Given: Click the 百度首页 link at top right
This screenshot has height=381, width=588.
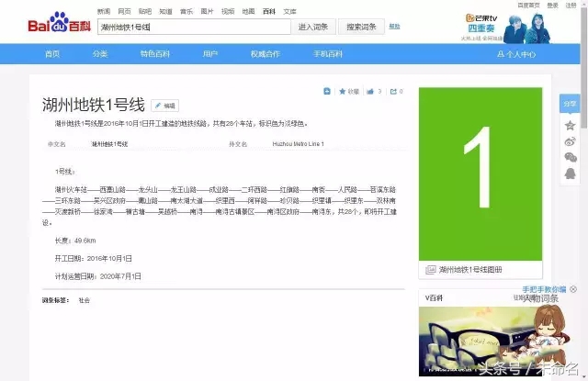Looking at the screenshot, I should point(529,6).
